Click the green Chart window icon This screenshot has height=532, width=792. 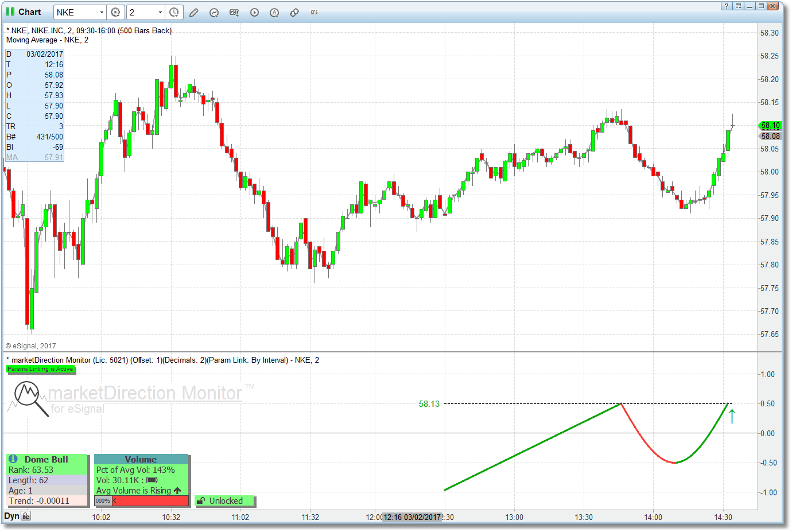pos(10,12)
